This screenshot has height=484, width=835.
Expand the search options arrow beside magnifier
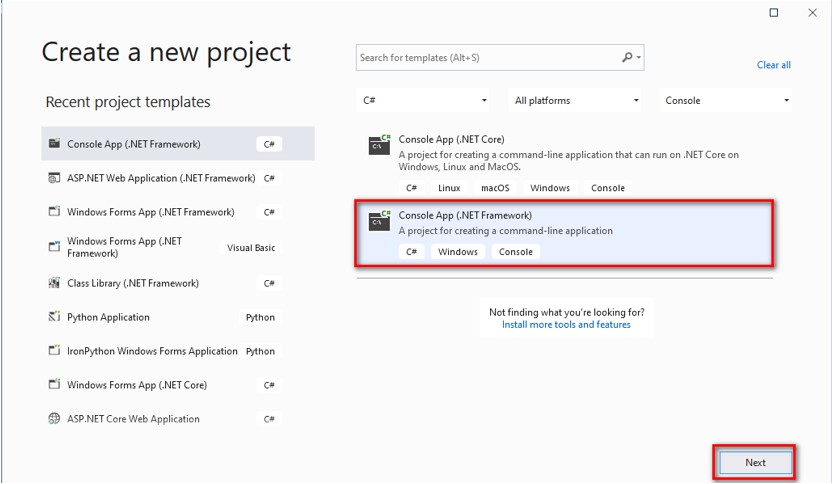(x=638, y=57)
